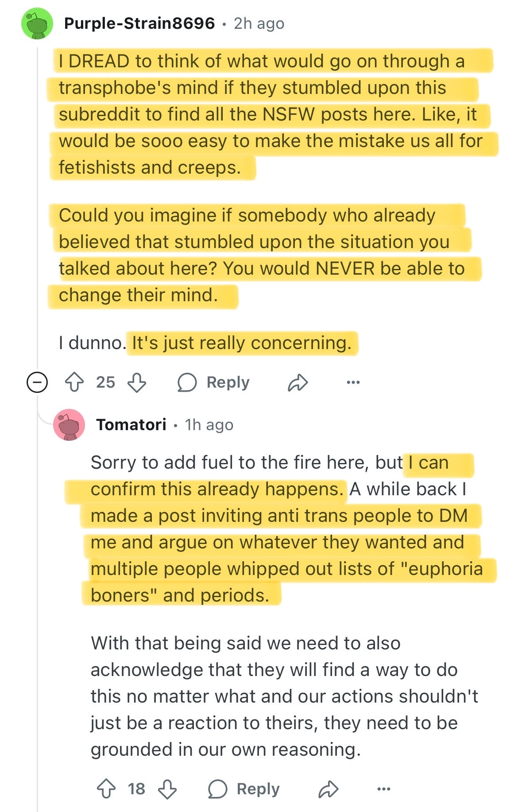Open Tomatori's pink avatar profile
The image size is (518, 812).
coord(69,425)
